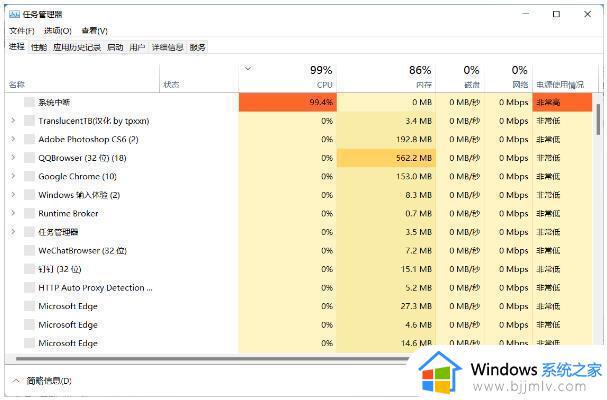Click the Windows 输入体验 process icon

pos(29,195)
